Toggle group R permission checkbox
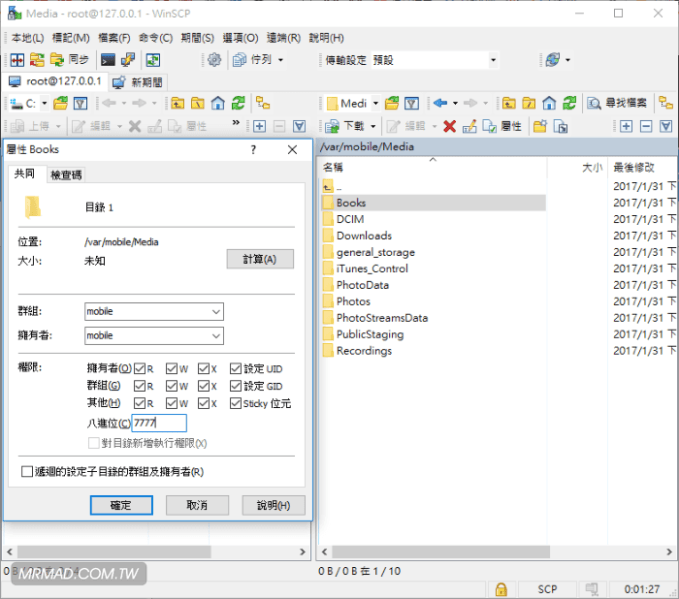This screenshot has height=599, width=679. [x=139, y=386]
